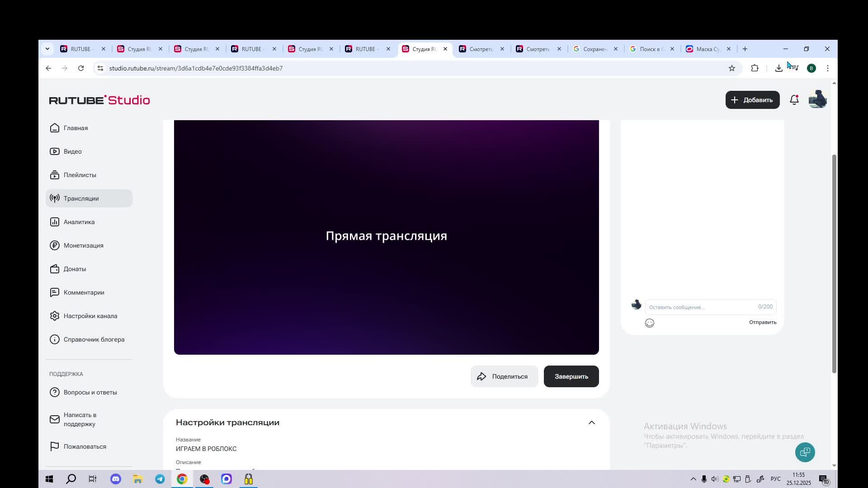The width and height of the screenshot is (868, 488).
Task: Show hidden system tray icons
Action: [693, 479]
